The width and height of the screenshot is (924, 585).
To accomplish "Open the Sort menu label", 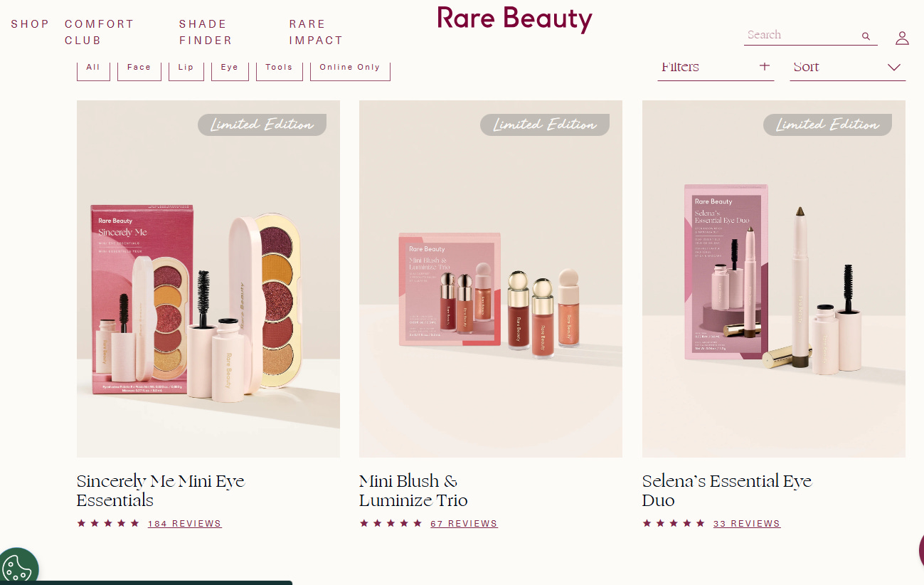I will (806, 66).
